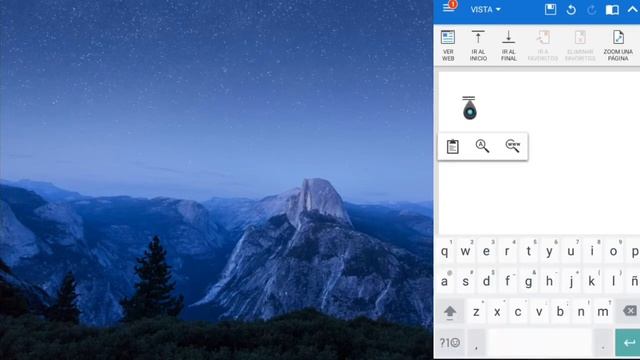Undo the last action
This screenshot has height=360, width=640.
tap(571, 10)
